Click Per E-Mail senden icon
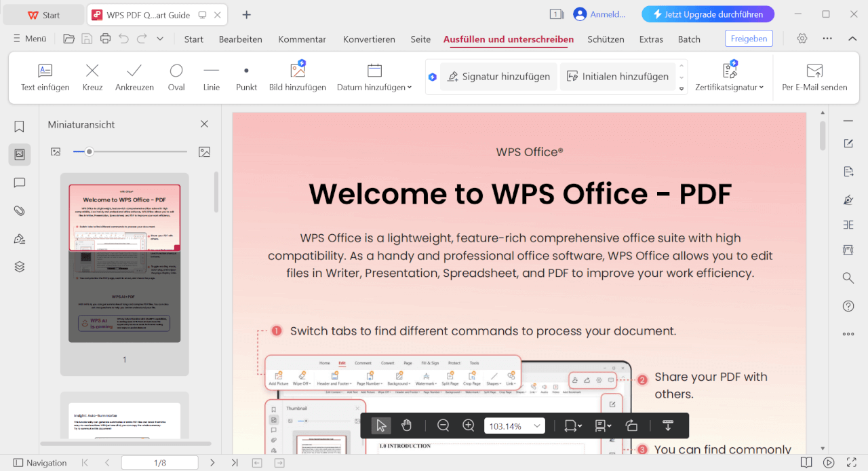868x471 pixels. click(814, 77)
